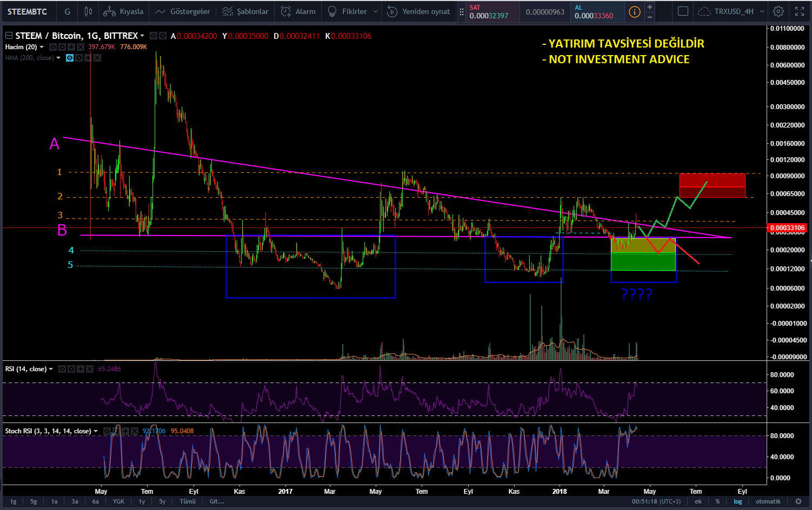The height and width of the screenshot is (510, 812).
Task: Expand the HMA (200, close) dropdown
Action: (x=58, y=58)
